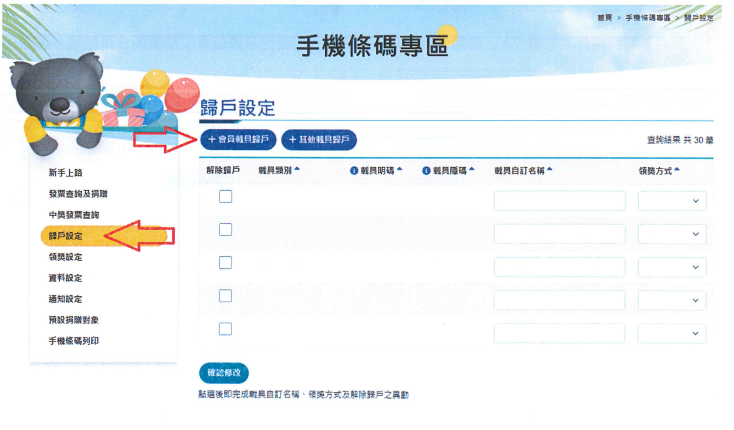734x430 pixels.
Task: Open 手機條碼列印 in the sidebar
Action: tap(74, 341)
